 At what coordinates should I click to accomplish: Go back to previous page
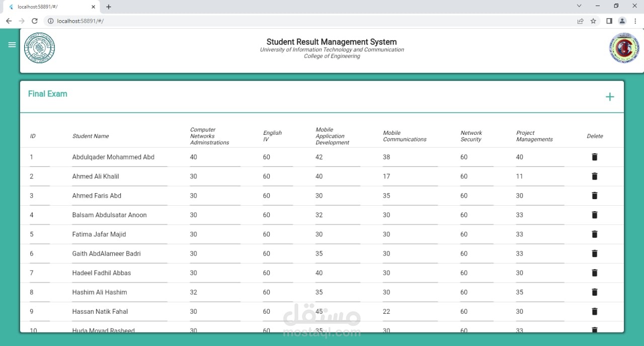9,21
